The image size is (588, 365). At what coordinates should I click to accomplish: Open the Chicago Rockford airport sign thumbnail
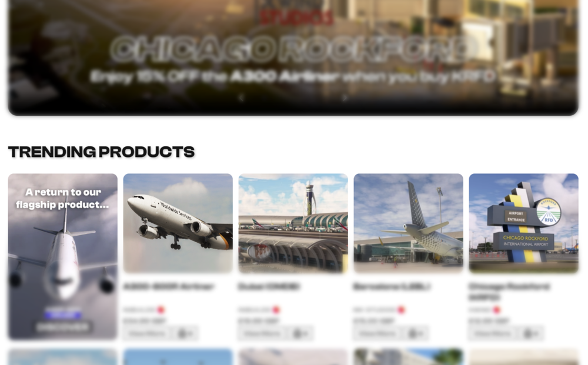click(523, 223)
